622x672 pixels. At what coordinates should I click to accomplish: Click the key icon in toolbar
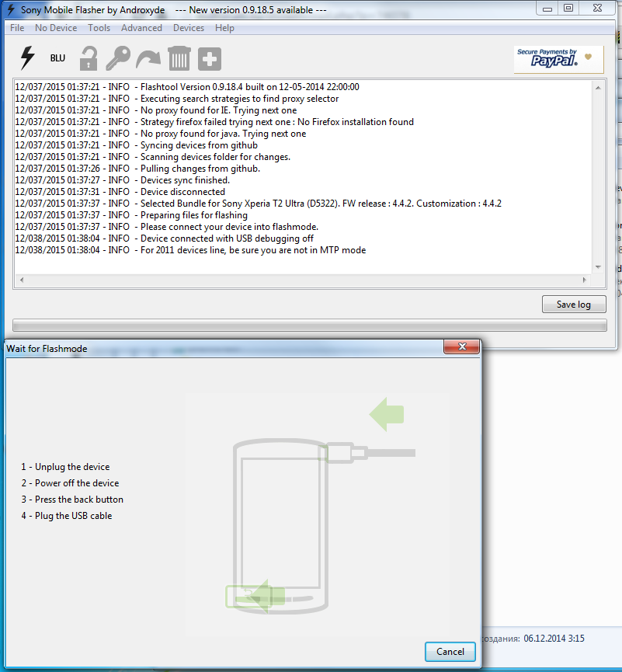(118, 58)
